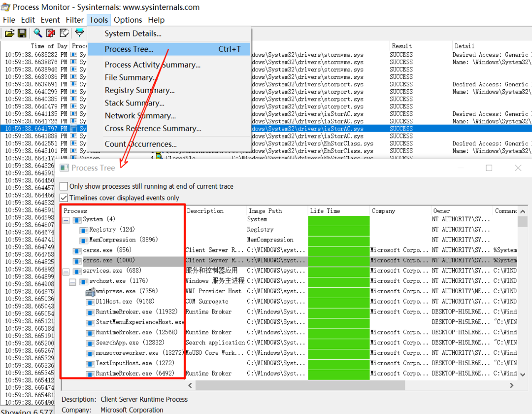532x414 pixels.
Task: Save the current event capture
Action: [22, 33]
